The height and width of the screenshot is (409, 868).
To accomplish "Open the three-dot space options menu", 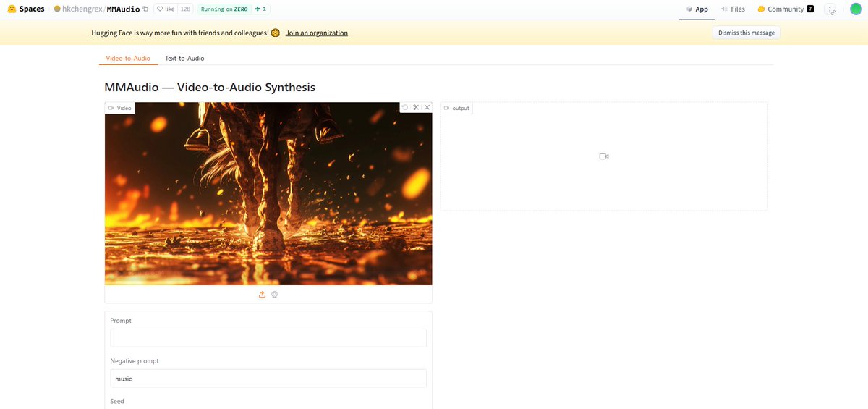I will (x=831, y=9).
